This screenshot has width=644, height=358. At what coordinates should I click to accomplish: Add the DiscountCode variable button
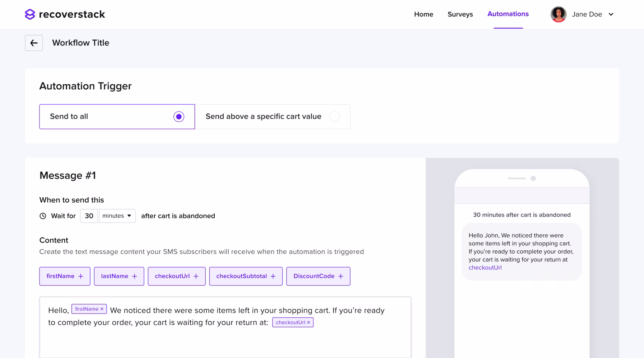(318, 276)
